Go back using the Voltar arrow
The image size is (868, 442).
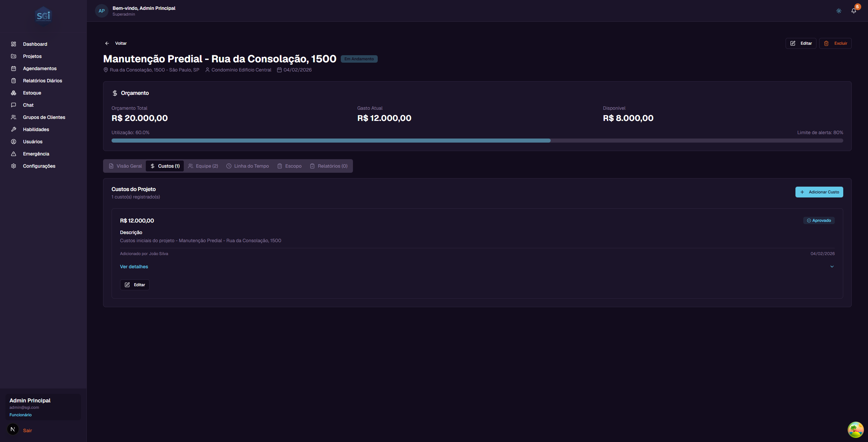pos(107,43)
